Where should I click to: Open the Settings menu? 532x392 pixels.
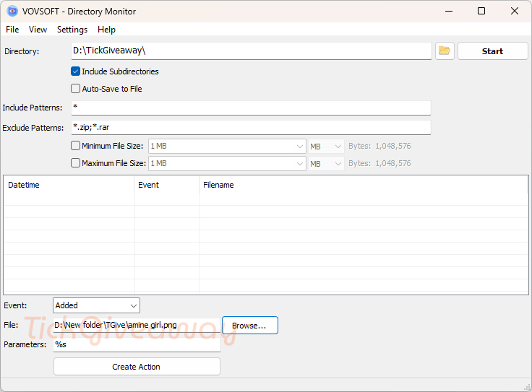click(x=72, y=30)
